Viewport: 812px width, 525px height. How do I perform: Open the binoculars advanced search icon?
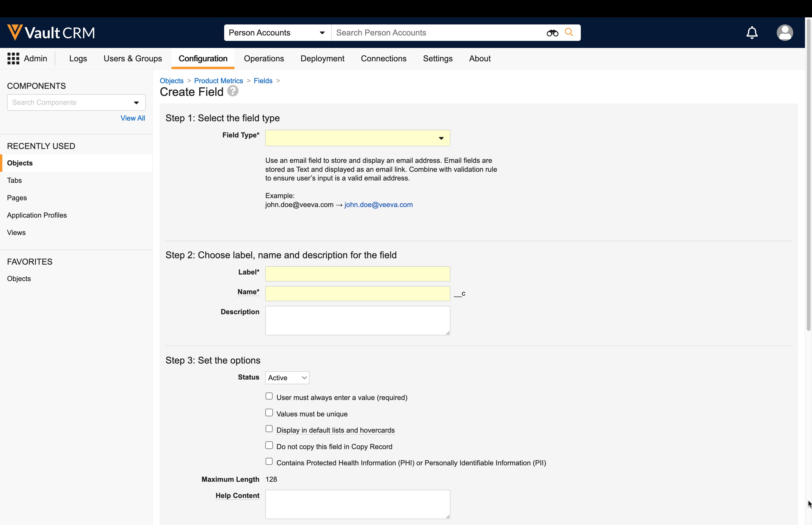(552, 33)
